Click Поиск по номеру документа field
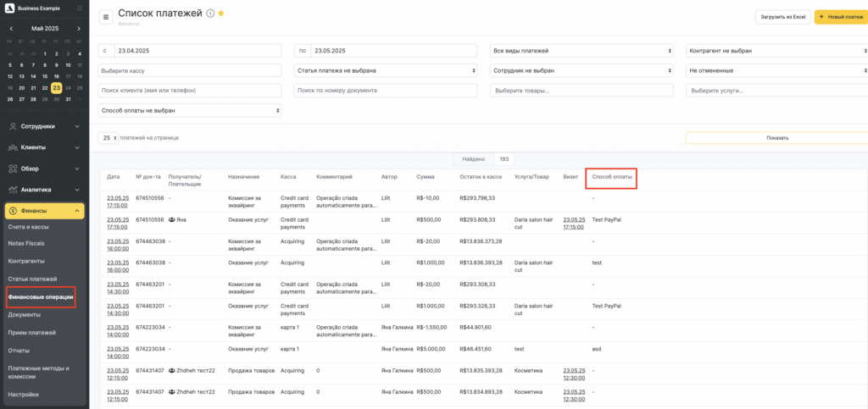Screen dimensions: 868x409 pos(386,90)
